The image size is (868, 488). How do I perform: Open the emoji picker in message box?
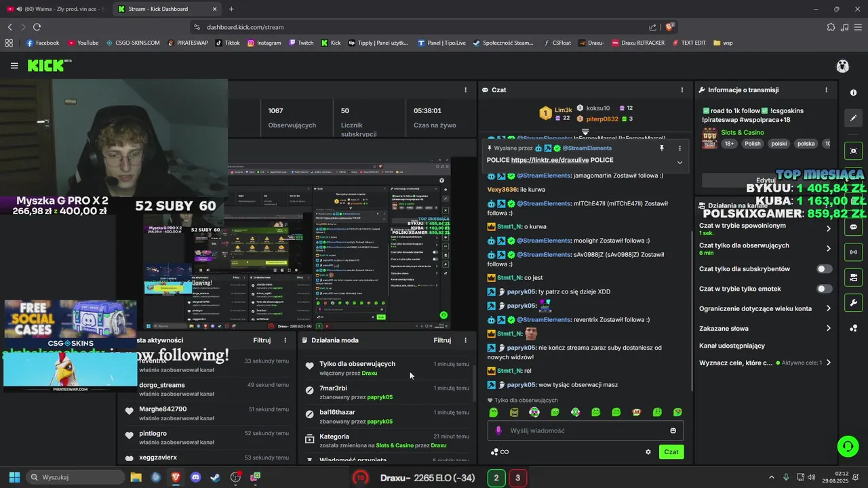coord(673,430)
